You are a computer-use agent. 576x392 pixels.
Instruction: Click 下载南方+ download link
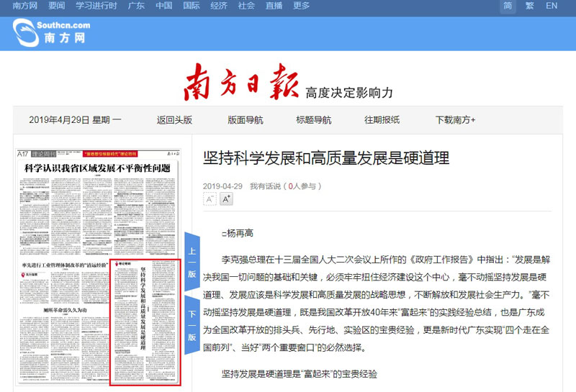pyautogui.click(x=456, y=120)
